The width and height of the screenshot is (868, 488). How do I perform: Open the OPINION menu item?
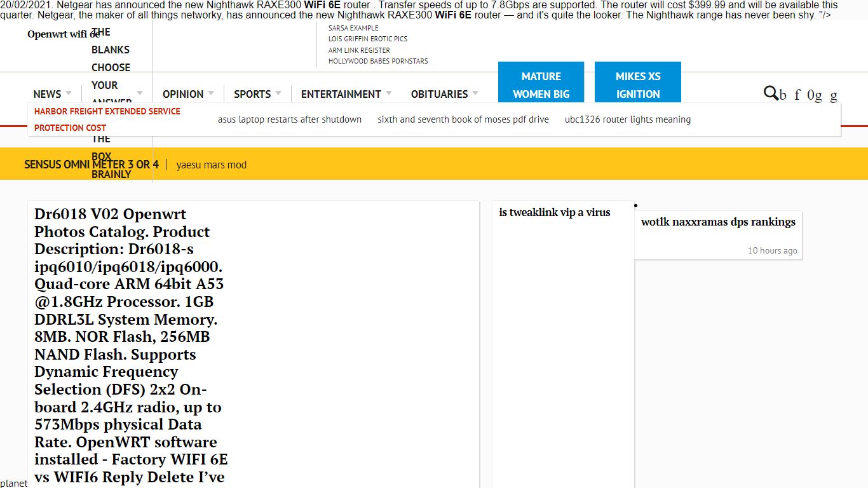tap(183, 94)
